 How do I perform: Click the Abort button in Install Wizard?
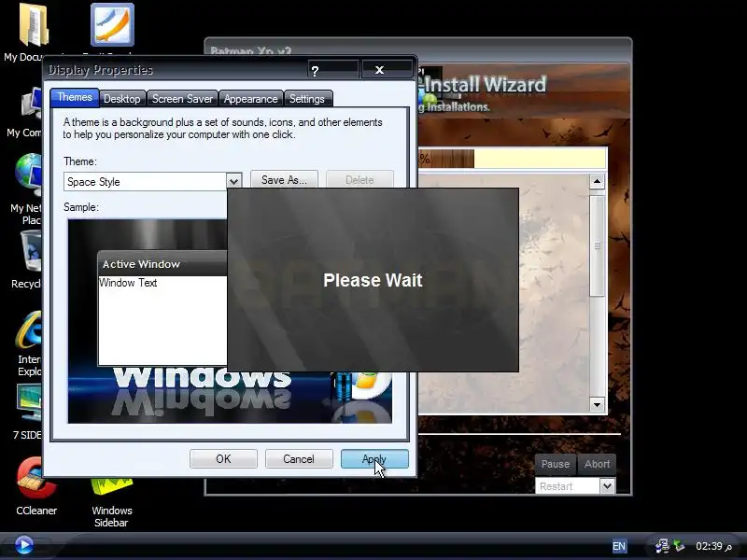pyautogui.click(x=597, y=464)
